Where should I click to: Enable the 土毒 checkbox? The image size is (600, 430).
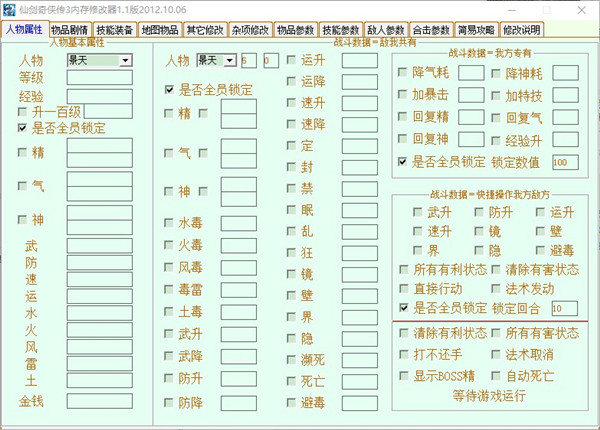coord(169,311)
